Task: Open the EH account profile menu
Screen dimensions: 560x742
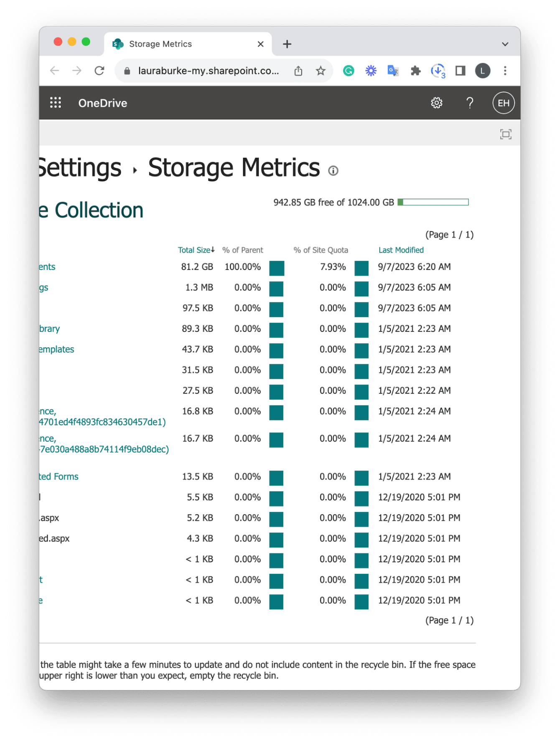Action: click(x=503, y=103)
